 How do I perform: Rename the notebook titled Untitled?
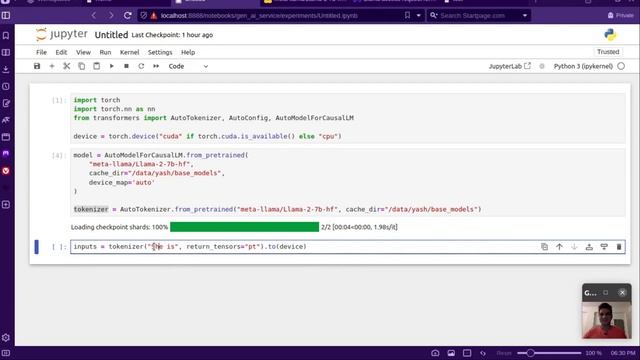(x=111, y=35)
